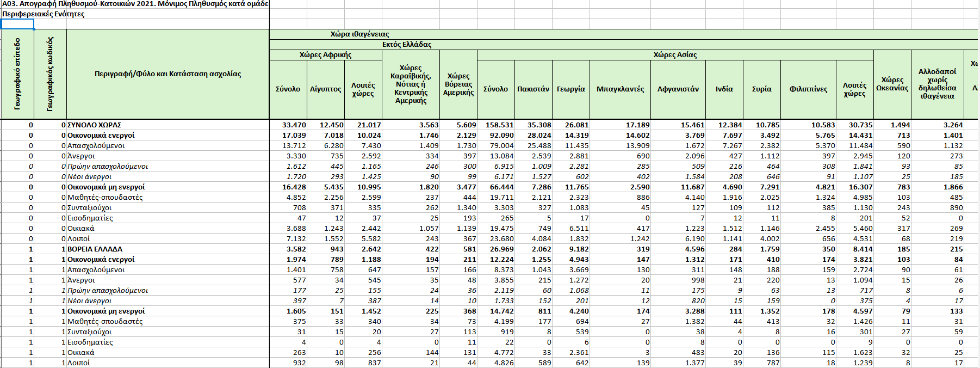Click the 'Γεωργία' column header
Screen dimensions: 980x368
571,89
